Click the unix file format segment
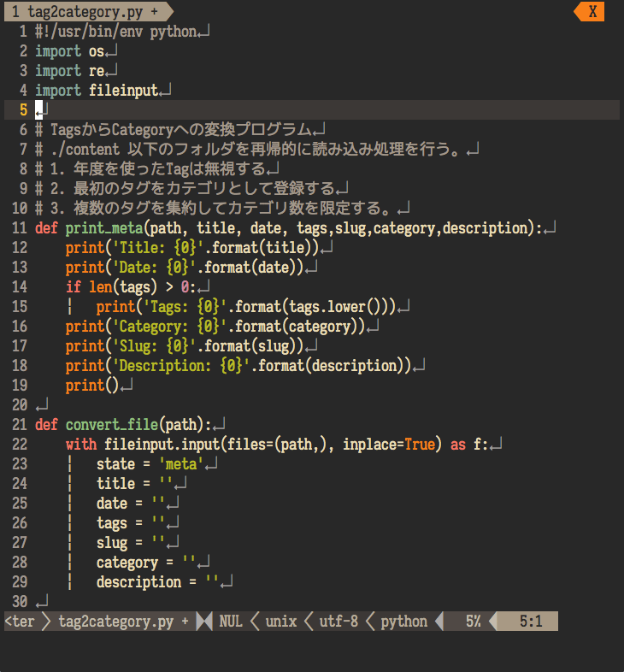Image resolution: width=624 pixels, height=672 pixels. pos(280,622)
